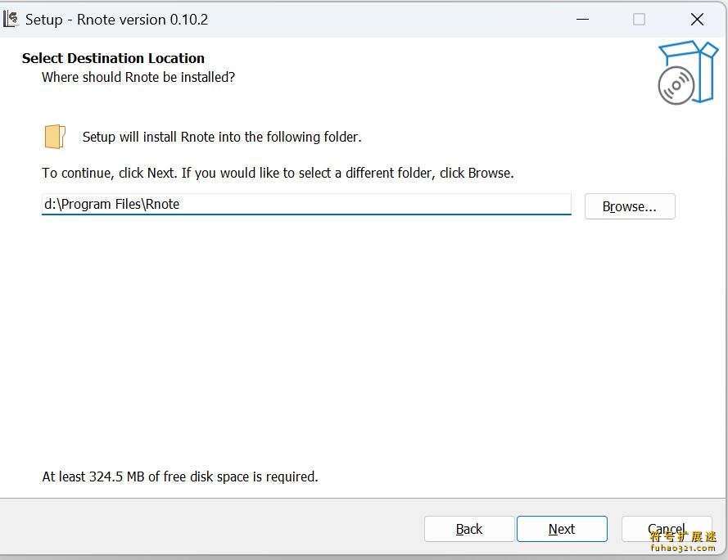Minimize the Rnote setup window
This screenshot has width=728, height=560.
click(x=583, y=20)
